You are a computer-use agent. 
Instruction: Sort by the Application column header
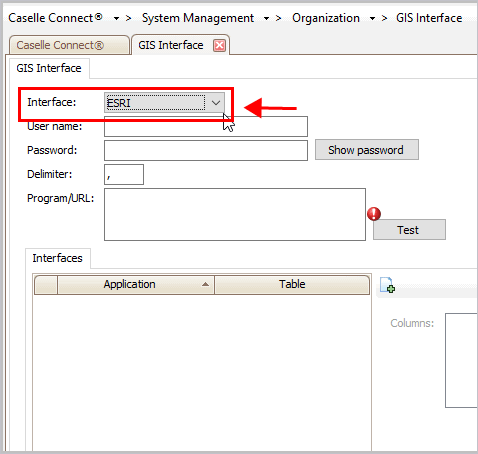[136, 284]
